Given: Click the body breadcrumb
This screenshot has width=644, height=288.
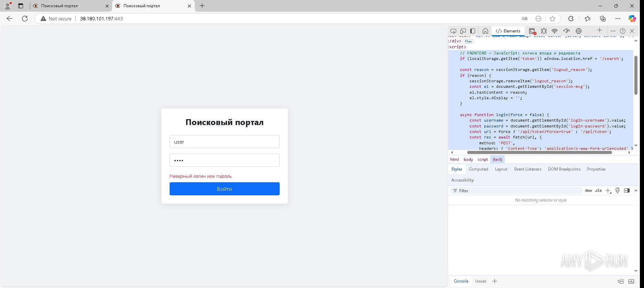Looking at the screenshot, I should (468, 160).
